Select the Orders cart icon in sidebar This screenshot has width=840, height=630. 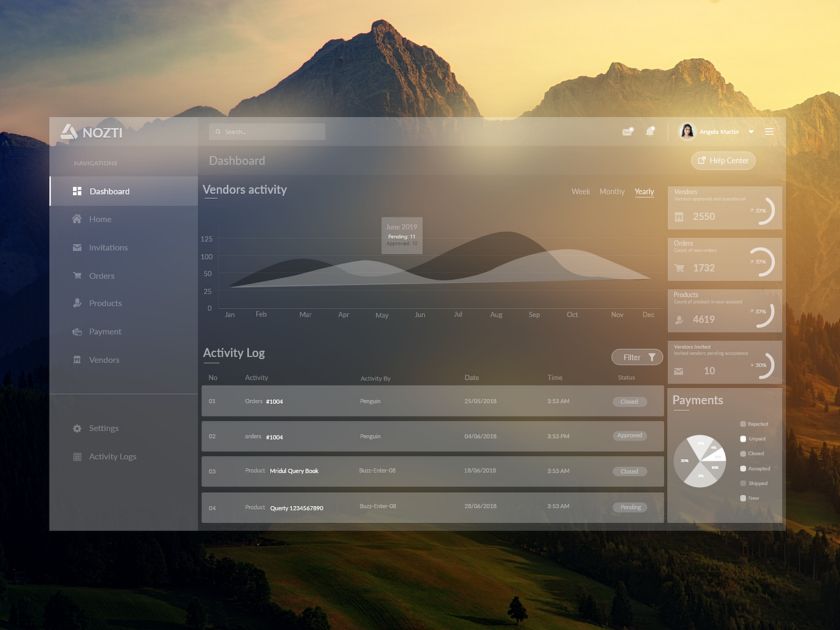(x=77, y=275)
